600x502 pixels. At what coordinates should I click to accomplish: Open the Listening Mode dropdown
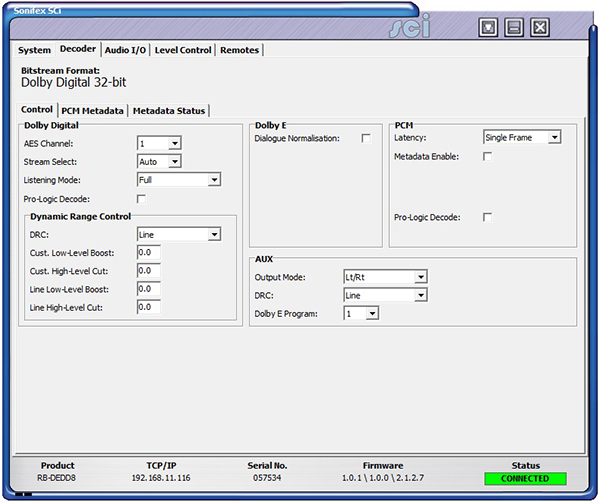click(x=179, y=179)
